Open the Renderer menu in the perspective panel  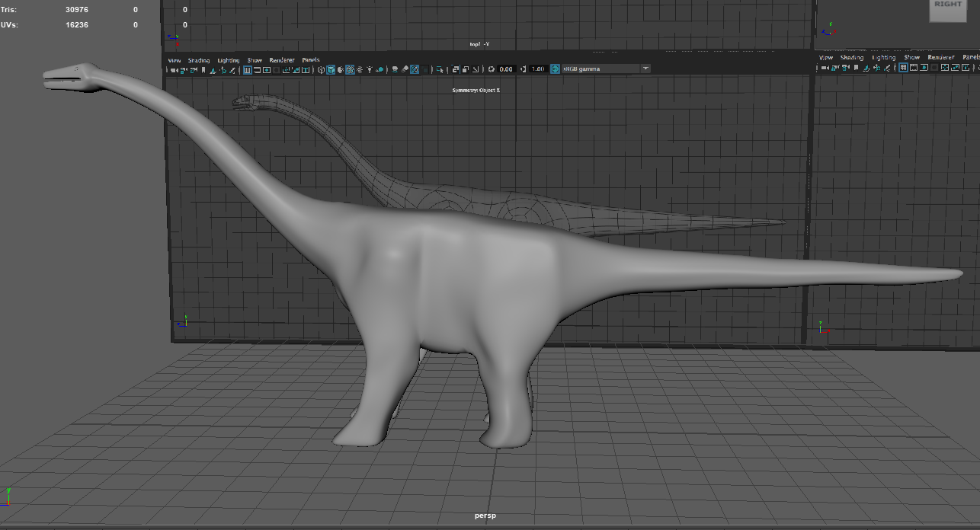tap(282, 59)
